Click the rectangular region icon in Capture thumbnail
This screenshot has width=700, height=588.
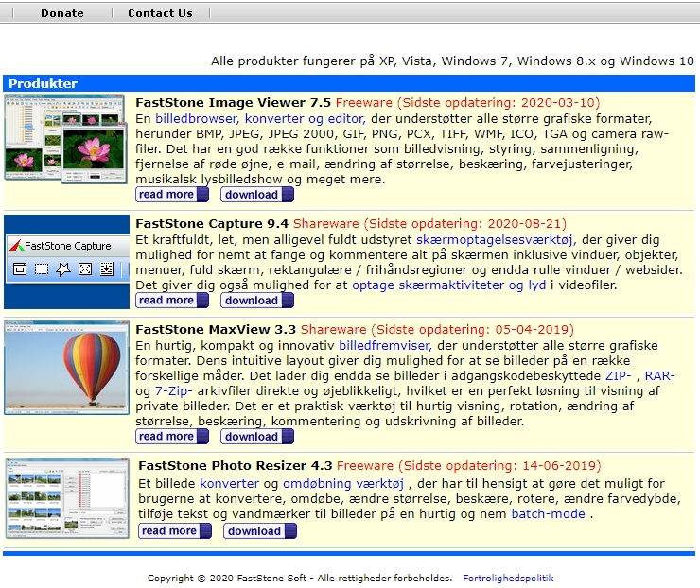tap(42, 269)
